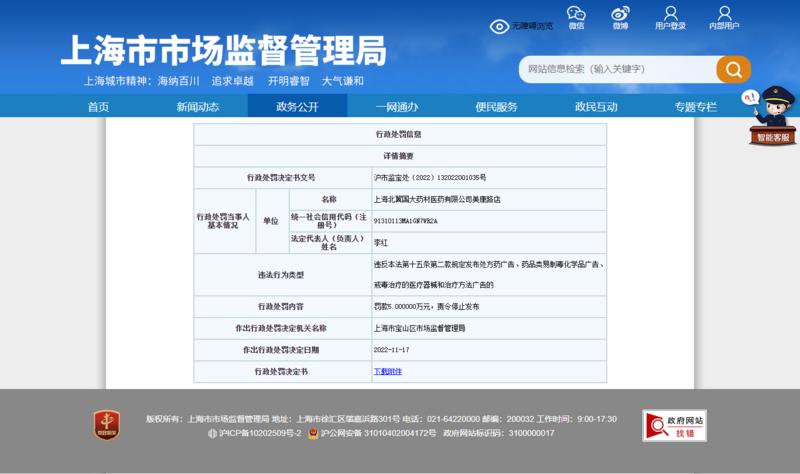This screenshot has height=474, width=800.
Task: Click the orange search magnifier button
Action: click(733, 69)
